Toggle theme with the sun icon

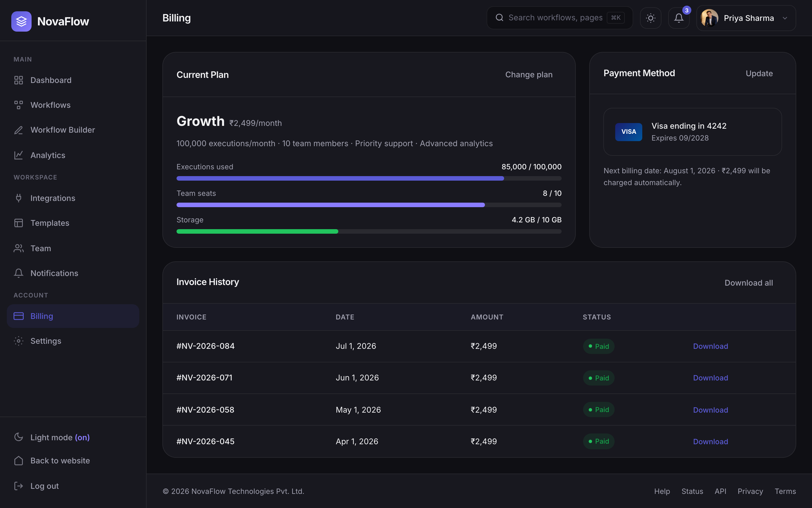click(x=650, y=18)
